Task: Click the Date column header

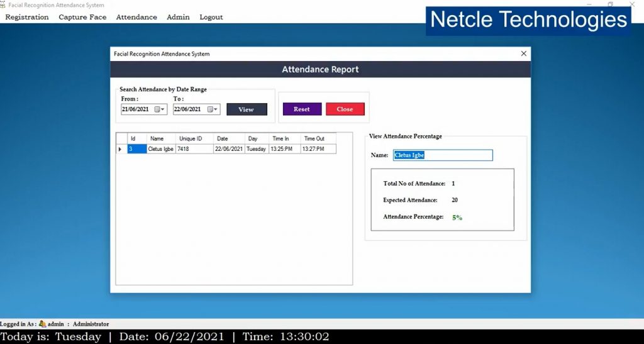Action: coord(229,139)
